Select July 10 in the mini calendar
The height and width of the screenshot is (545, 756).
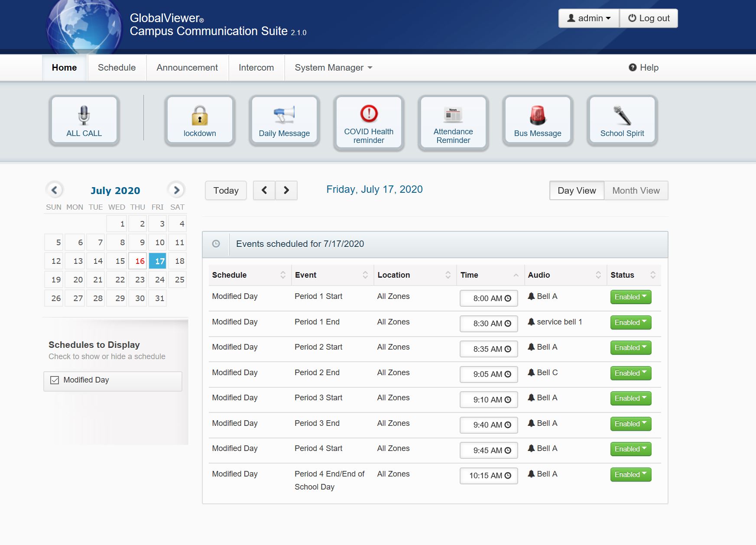tap(158, 242)
